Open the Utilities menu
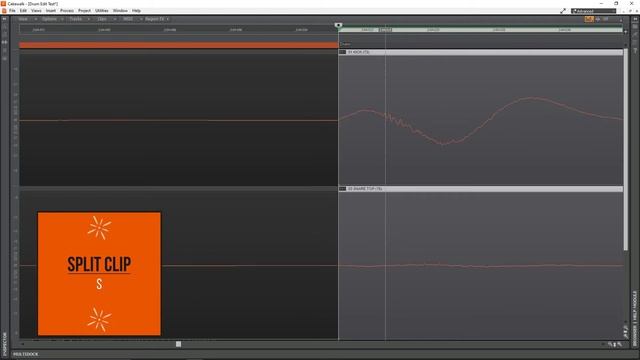The image size is (640, 360). (102, 11)
